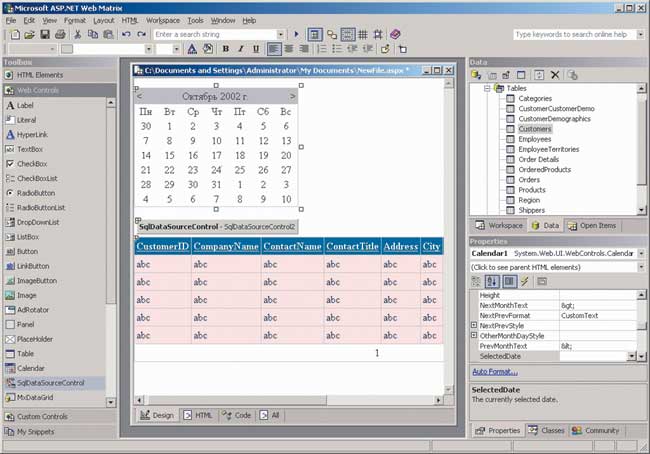This screenshot has width=650, height=454.
Task: Click the ordered list icon
Action: pos(322,49)
